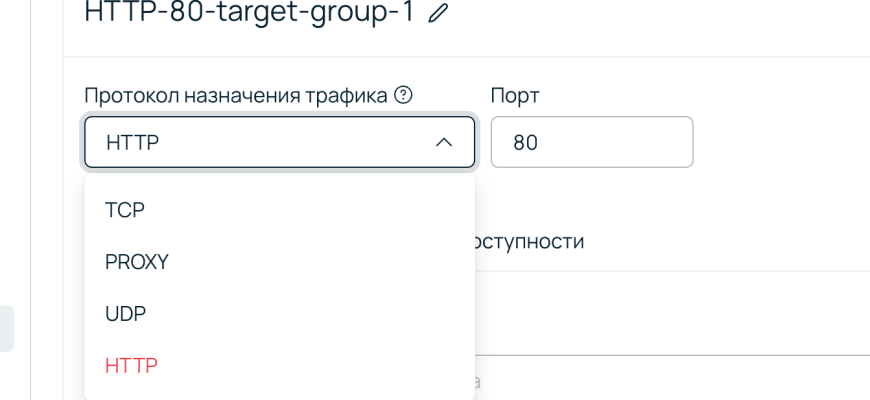Choose the PROXY protocol option
The image size is (870, 400).
point(137,261)
